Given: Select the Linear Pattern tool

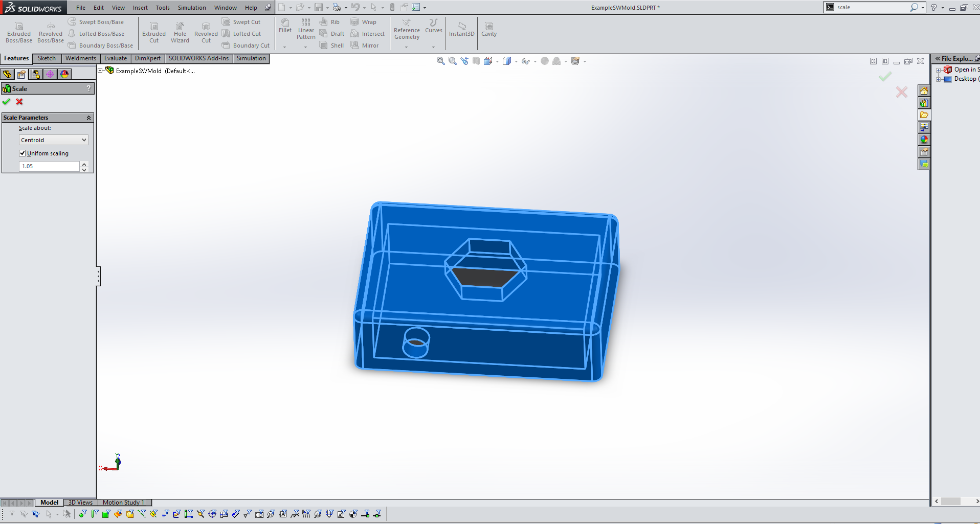Looking at the screenshot, I should coord(306,29).
